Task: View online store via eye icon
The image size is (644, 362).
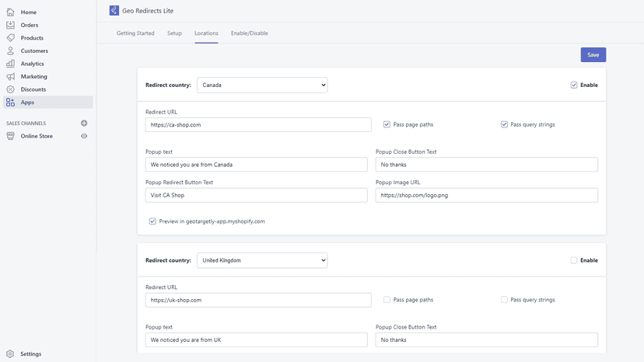Action: 84,136
